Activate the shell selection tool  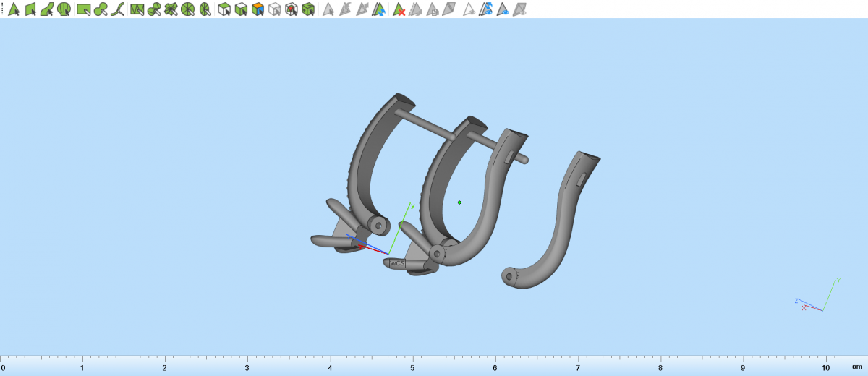[x=64, y=9]
